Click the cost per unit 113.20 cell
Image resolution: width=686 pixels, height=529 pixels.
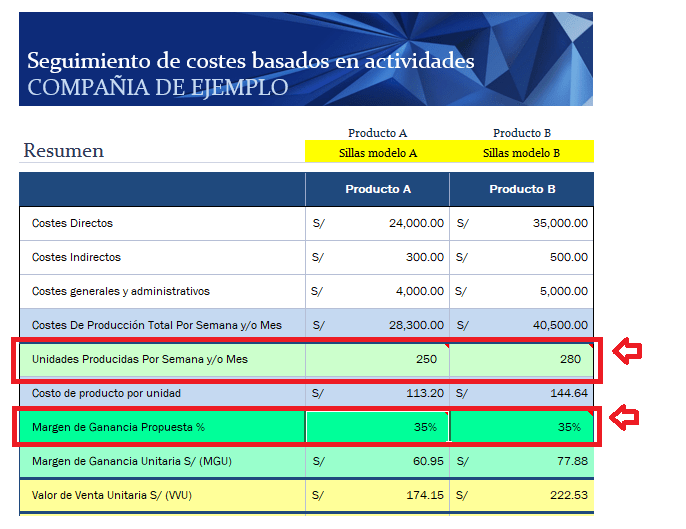377,394
